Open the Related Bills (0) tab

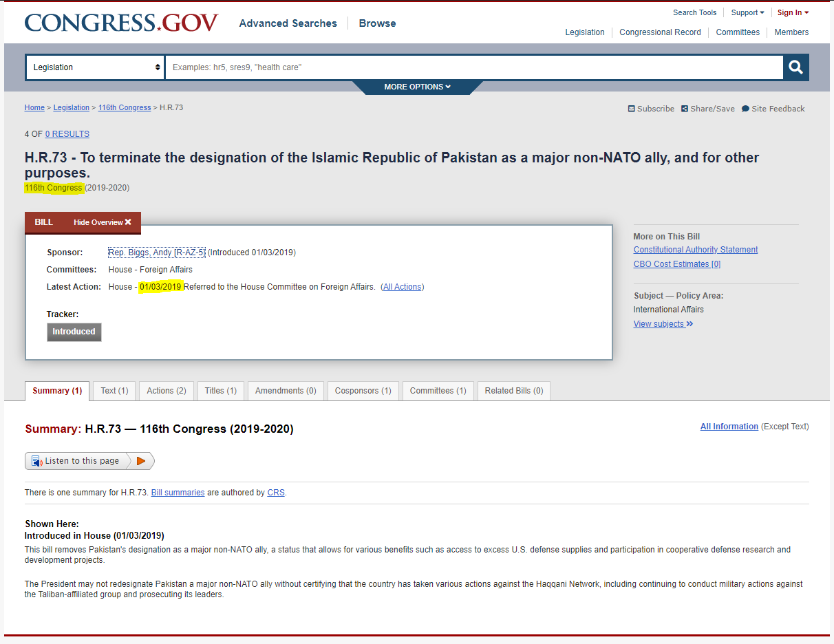(x=514, y=391)
